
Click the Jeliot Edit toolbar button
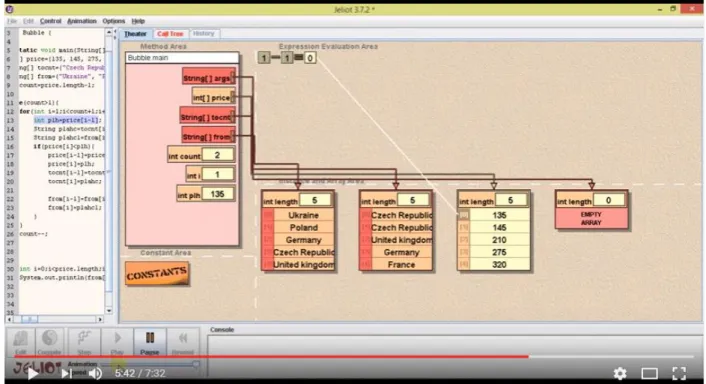21,342
